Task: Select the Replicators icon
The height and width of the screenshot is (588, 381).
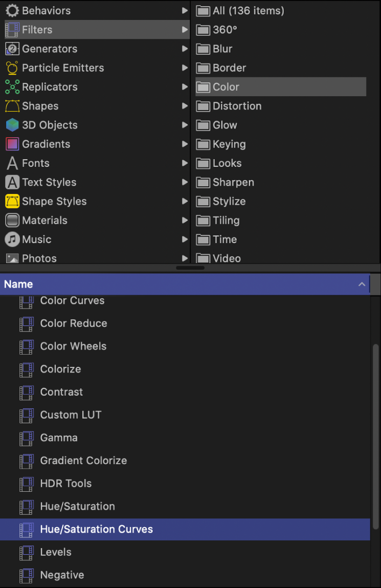Action: pos(12,87)
